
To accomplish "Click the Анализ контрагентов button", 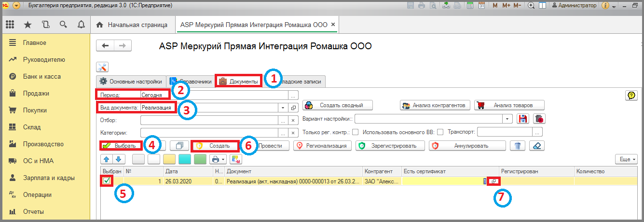I will pos(435,105).
